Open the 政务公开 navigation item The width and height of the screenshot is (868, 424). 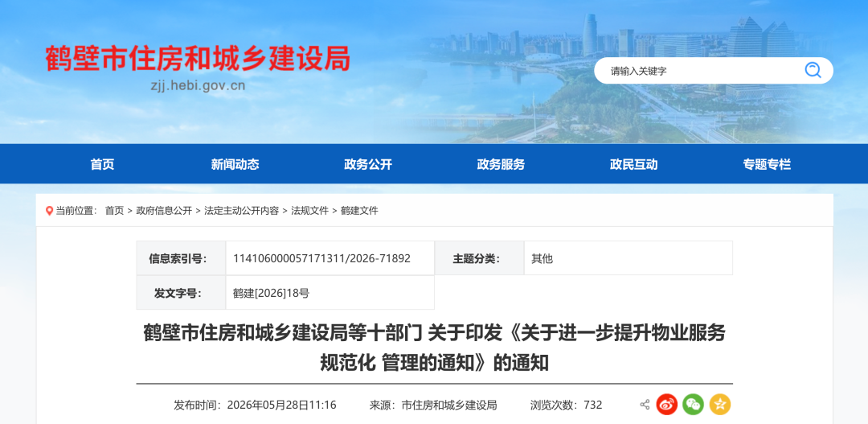pos(367,164)
